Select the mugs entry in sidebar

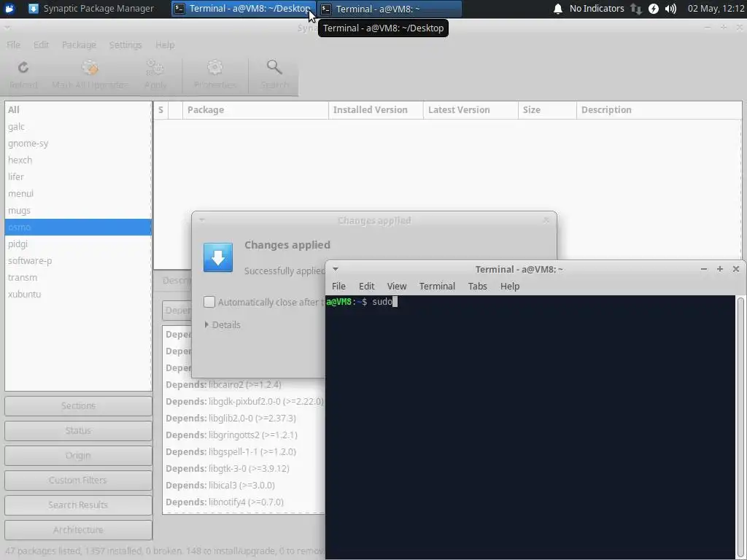click(x=78, y=211)
